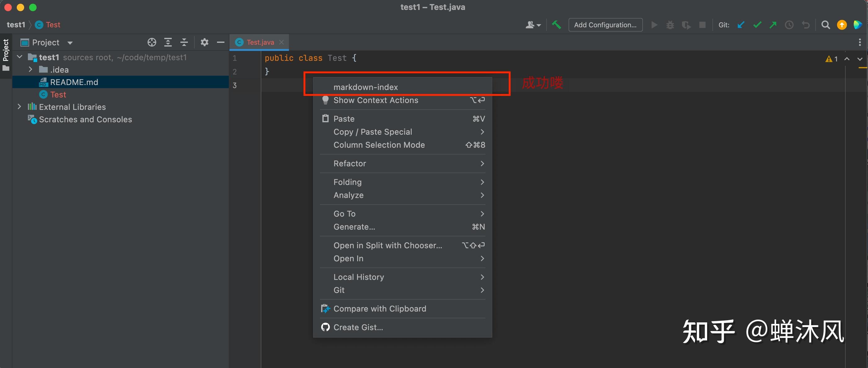Open Git history clock icon

coord(789,25)
